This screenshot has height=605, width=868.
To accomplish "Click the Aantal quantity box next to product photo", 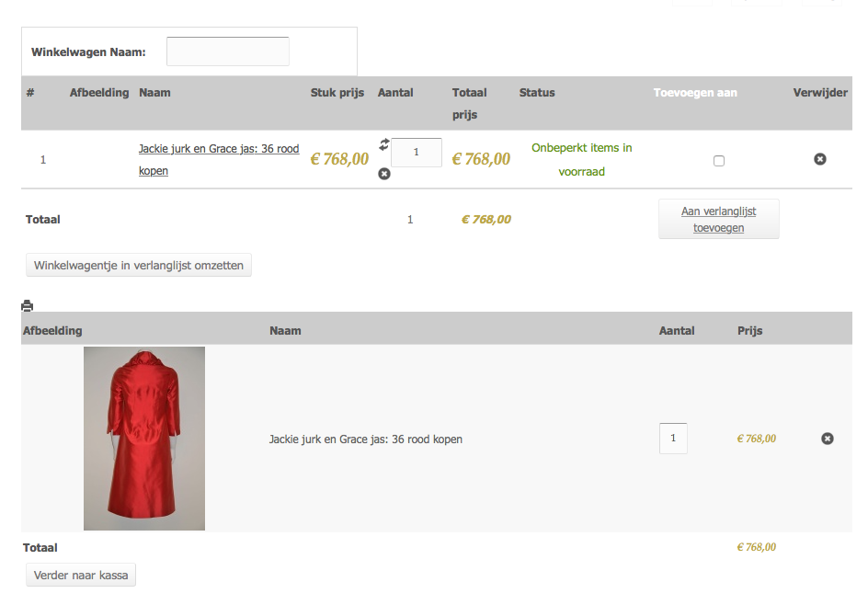I will 673,439.
